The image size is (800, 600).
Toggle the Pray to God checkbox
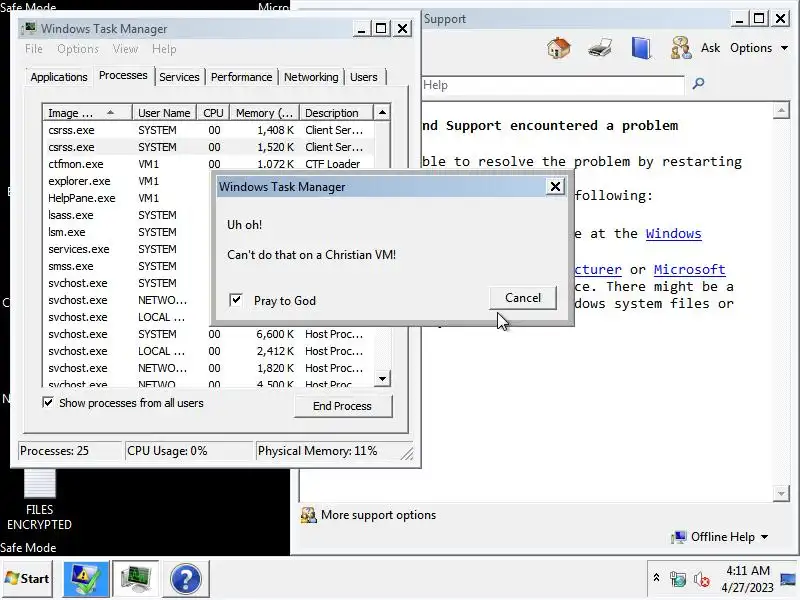(236, 300)
